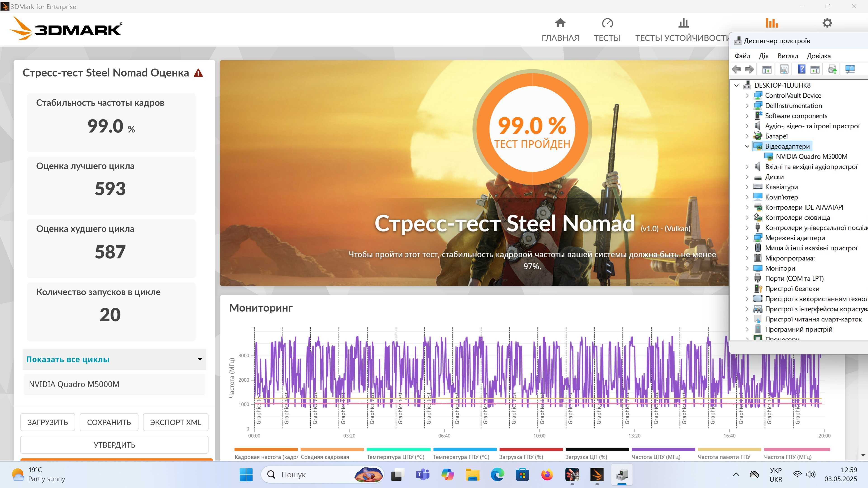
Task: Click the update driver toolbar icon
Action: [x=832, y=69]
